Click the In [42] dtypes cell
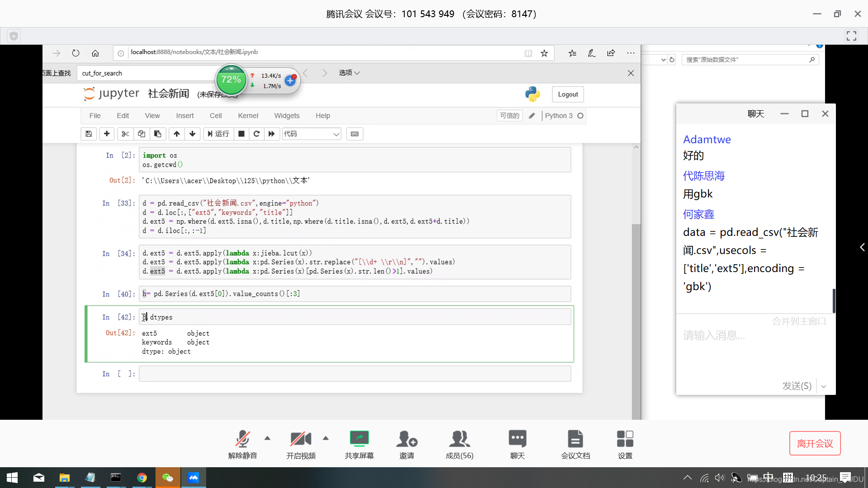 click(x=355, y=317)
